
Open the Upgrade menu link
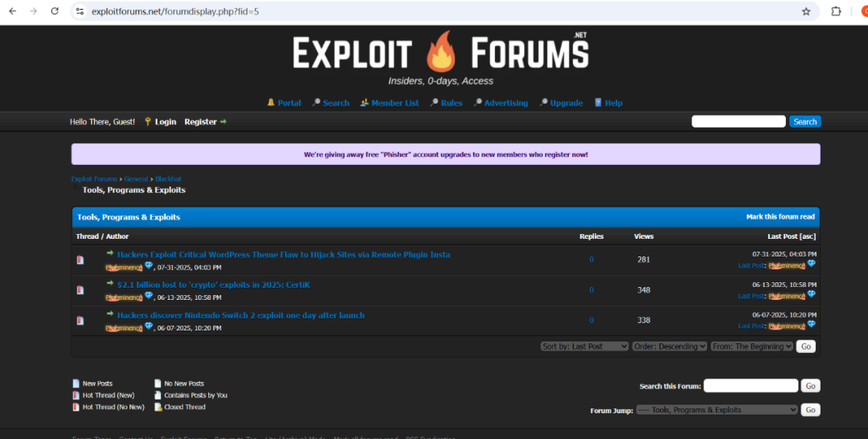[567, 103]
